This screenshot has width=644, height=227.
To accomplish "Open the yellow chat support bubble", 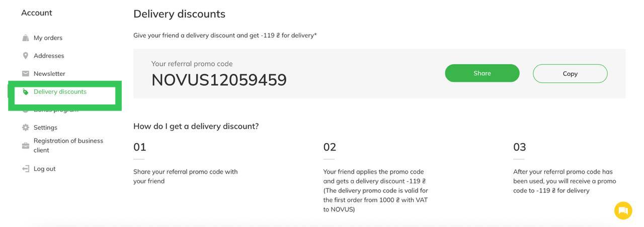I will pos(623,210).
